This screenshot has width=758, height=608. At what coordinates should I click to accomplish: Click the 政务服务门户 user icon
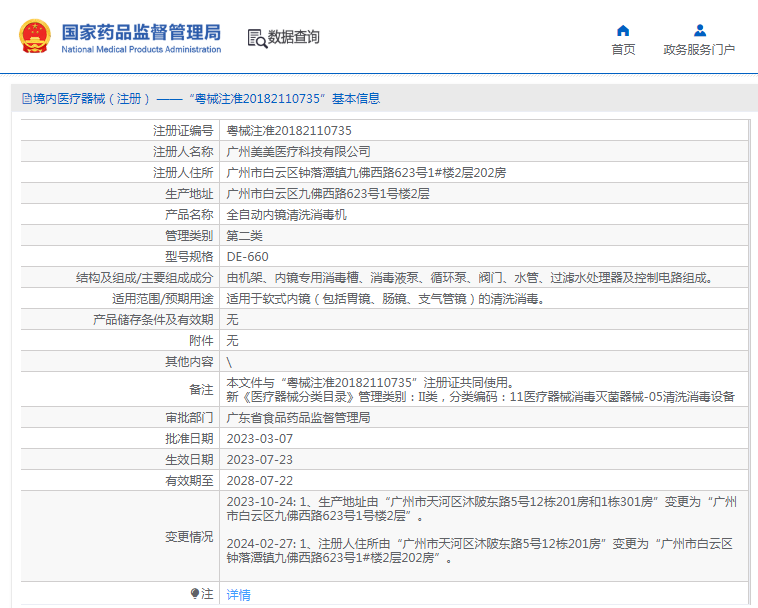click(x=700, y=31)
